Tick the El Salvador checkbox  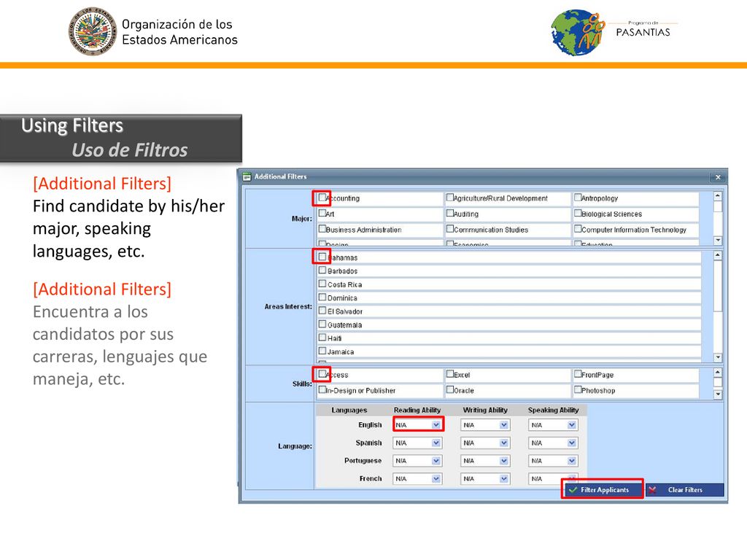(322, 311)
